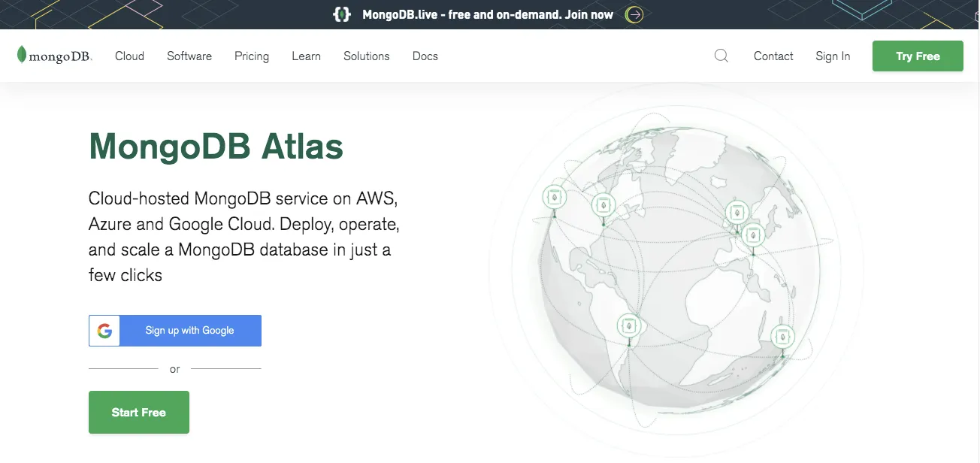Open the search magnifier icon

(x=721, y=56)
